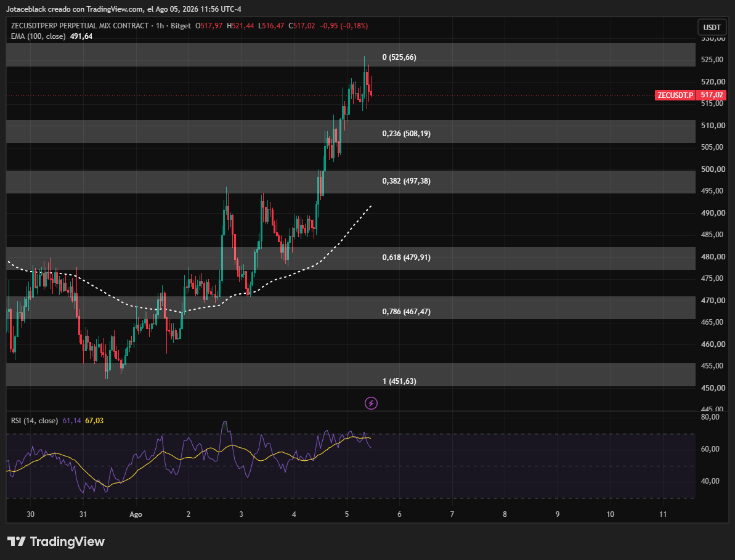Click the close price C517,02
Viewport: 735px width, 560px height.
pos(302,26)
